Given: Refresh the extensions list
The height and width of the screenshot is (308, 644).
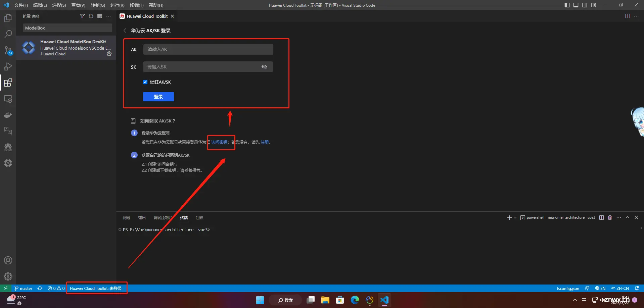Looking at the screenshot, I should (x=91, y=16).
